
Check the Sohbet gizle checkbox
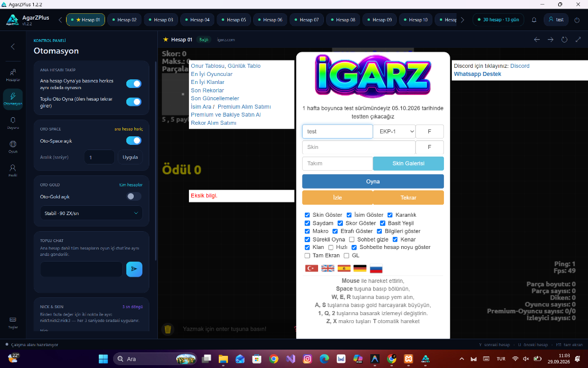point(352,239)
